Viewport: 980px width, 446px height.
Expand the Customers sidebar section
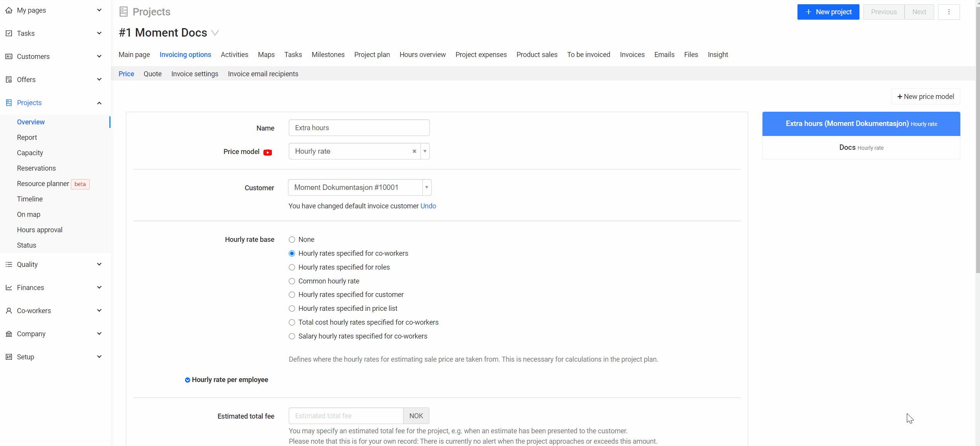pos(99,56)
